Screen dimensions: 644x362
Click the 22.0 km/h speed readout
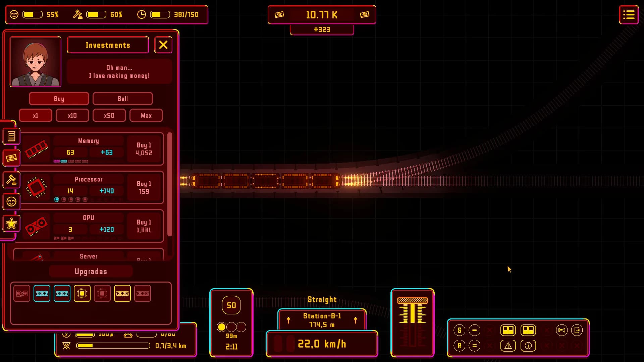pos(322,344)
